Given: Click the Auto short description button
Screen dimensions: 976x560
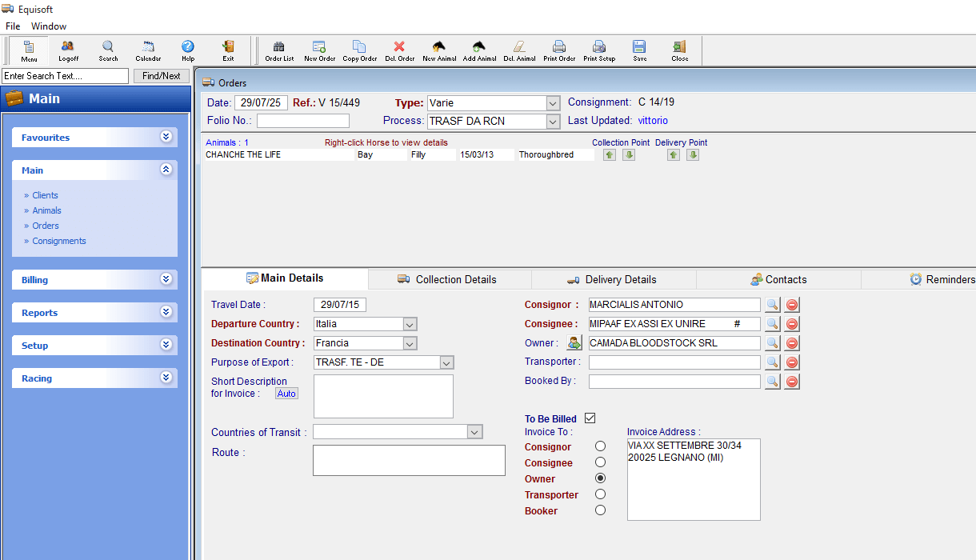Looking at the screenshot, I should [286, 394].
